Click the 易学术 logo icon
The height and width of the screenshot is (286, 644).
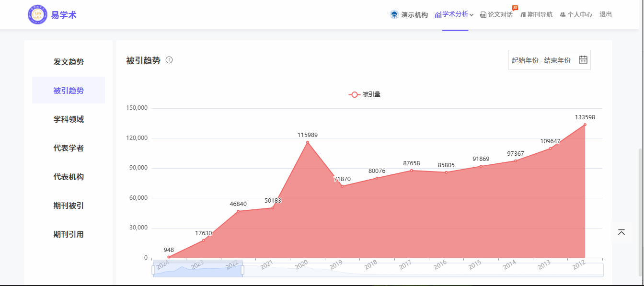(x=37, y=15)
